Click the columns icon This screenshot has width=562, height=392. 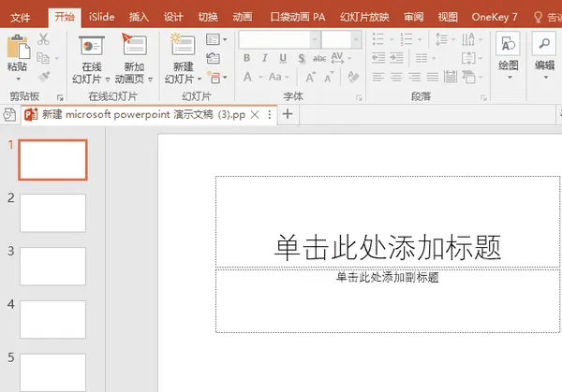[x=421, y=58]
